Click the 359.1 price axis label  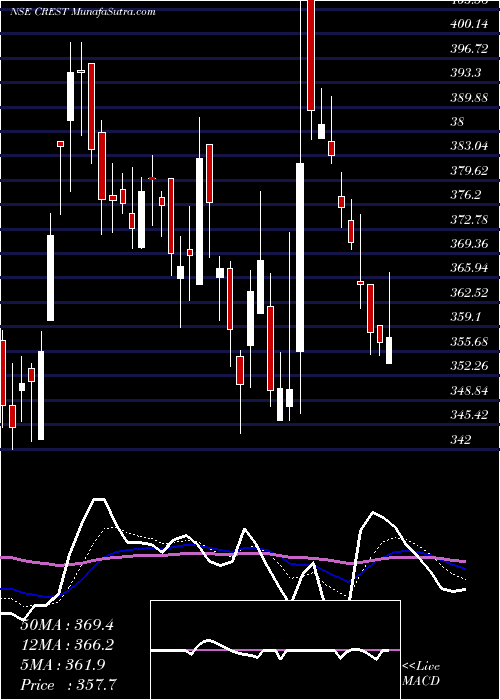pyautogui.click(x=466, y=317)
